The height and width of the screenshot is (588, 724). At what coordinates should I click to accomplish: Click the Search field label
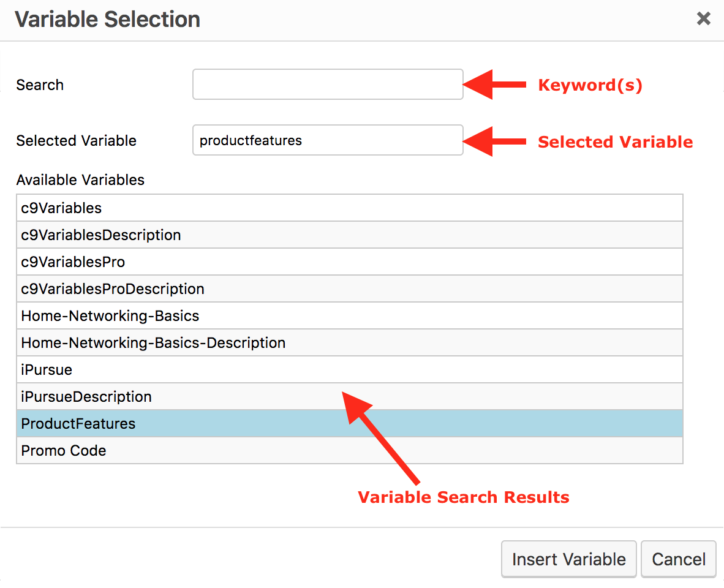point(40,85)
